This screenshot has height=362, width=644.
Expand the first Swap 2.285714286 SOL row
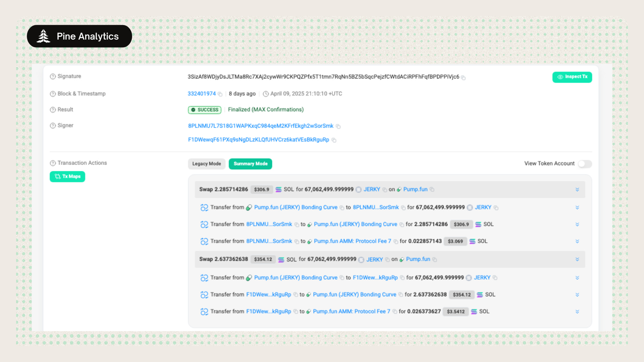tap(577, 190)
